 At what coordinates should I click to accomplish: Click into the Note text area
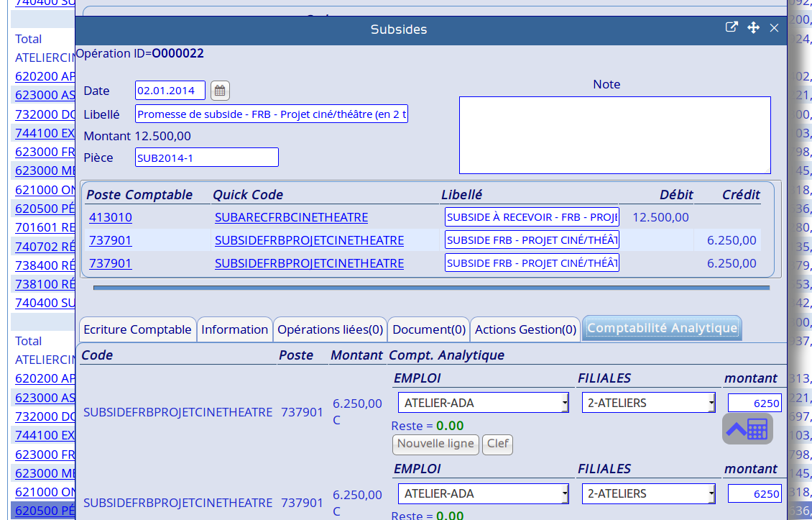(x=614, y=135)
